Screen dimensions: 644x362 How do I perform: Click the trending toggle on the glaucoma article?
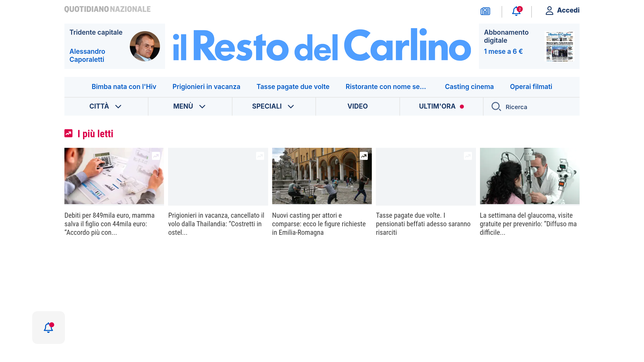click(x=571, y=156)
